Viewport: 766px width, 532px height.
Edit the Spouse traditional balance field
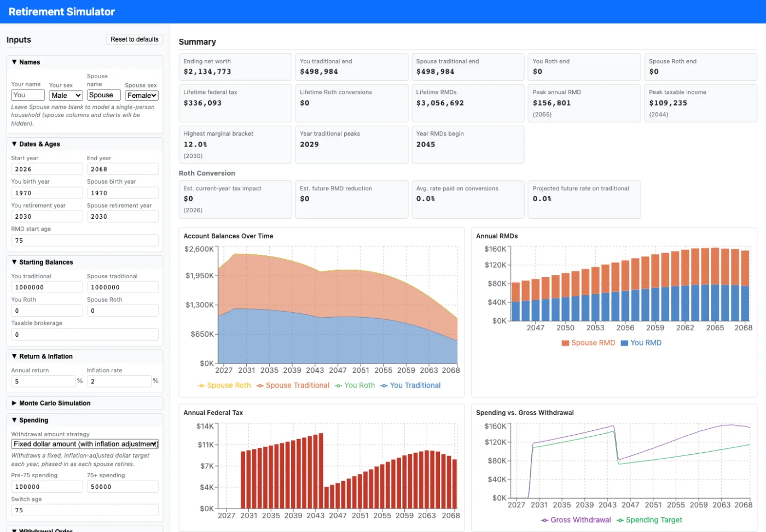(x=123, y=288)
